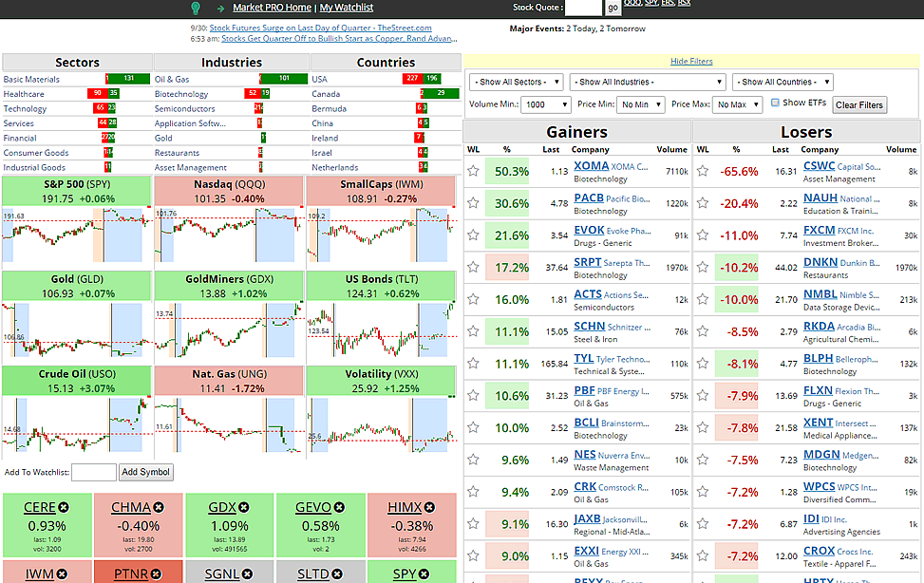Remove SLTD from the watchlist tiles
Image resolution: width=924 pixels, height=583 pixels.
pos(337,574)
